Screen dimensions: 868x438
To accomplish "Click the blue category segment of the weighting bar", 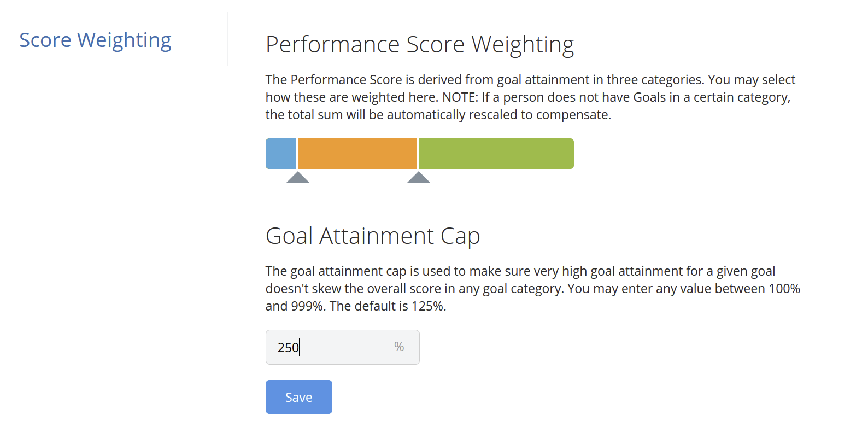I will click(x=280, y=154).
